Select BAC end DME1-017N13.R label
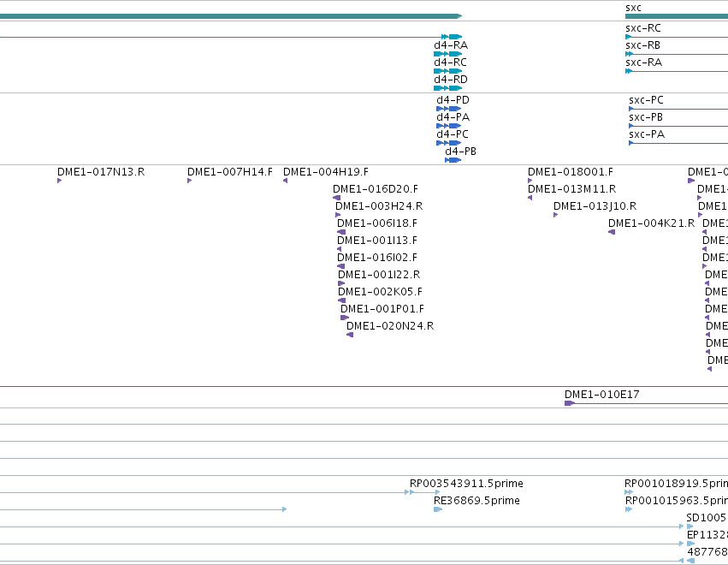 point(101,172)
